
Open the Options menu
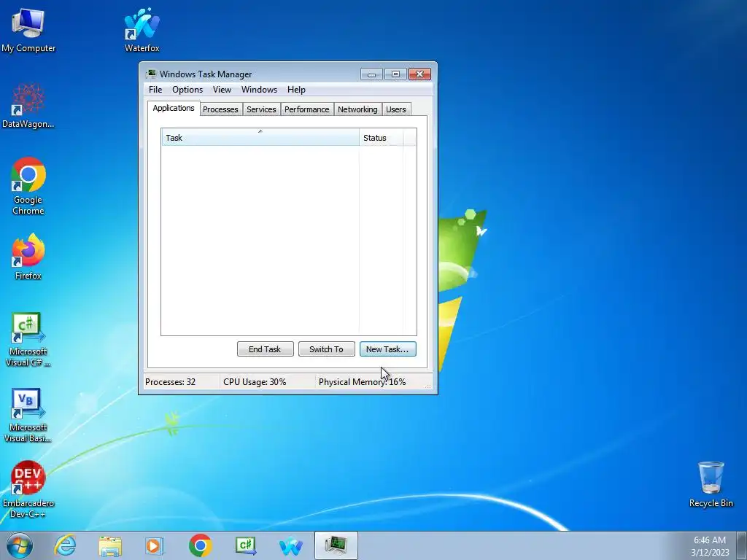pos(187,90)
